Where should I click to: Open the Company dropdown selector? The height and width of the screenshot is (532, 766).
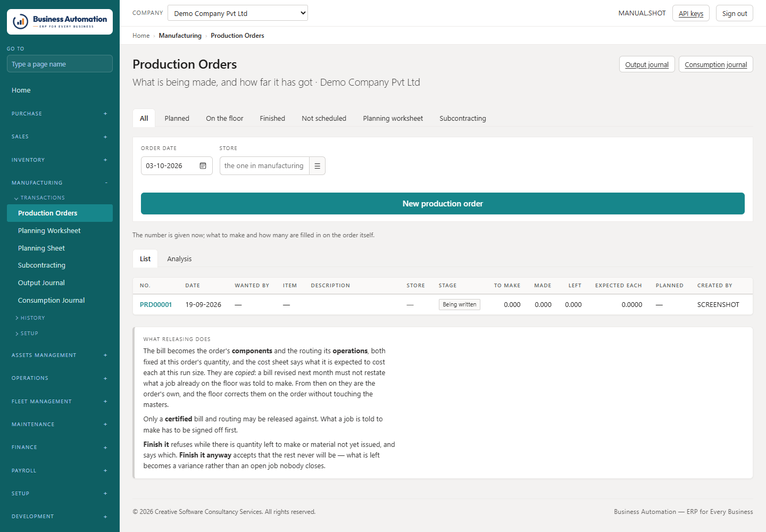point(238,13)
